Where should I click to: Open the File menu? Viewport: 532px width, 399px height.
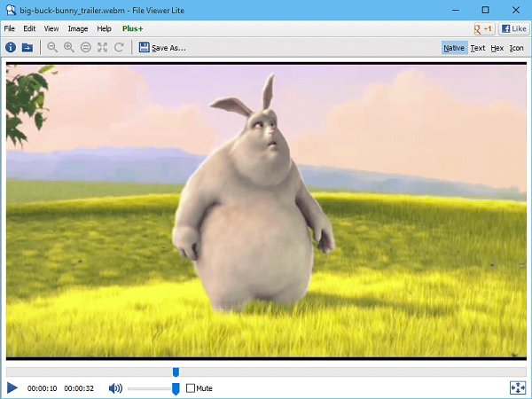tap(10, 28)
